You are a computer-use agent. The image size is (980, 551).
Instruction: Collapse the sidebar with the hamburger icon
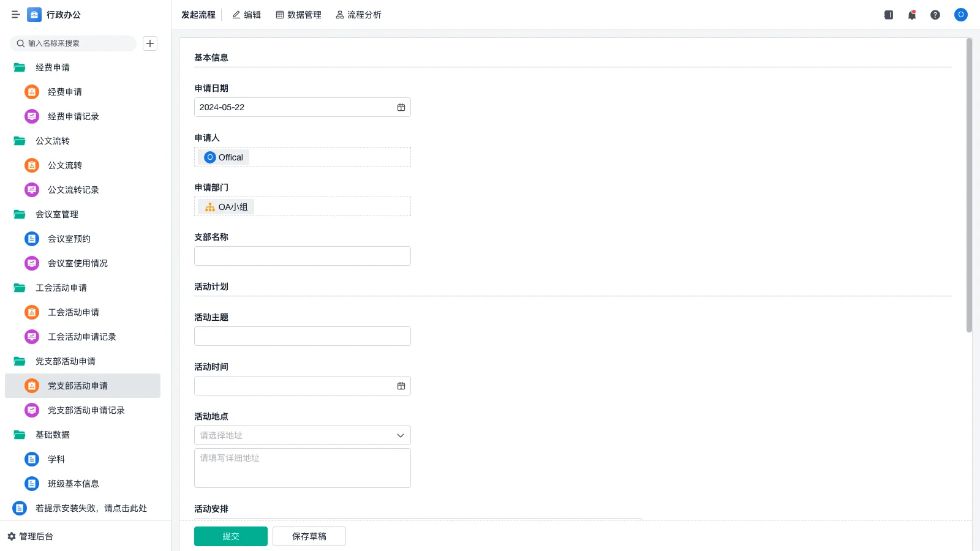[16, 15]
